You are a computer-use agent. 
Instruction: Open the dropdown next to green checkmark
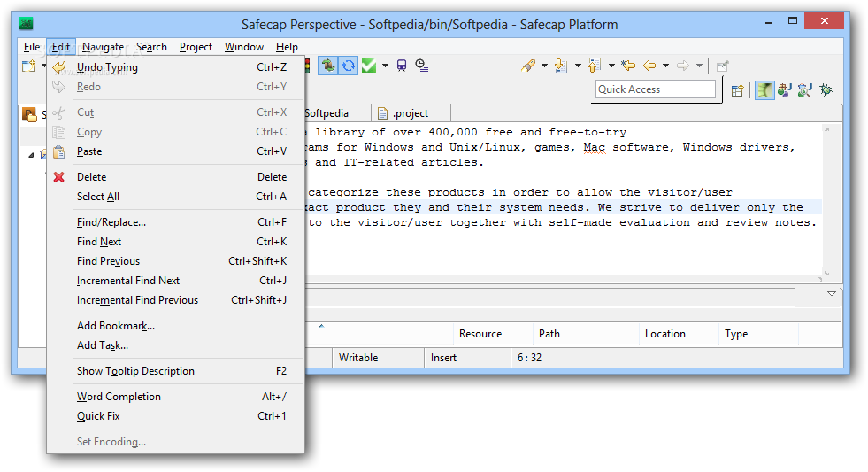385,66
